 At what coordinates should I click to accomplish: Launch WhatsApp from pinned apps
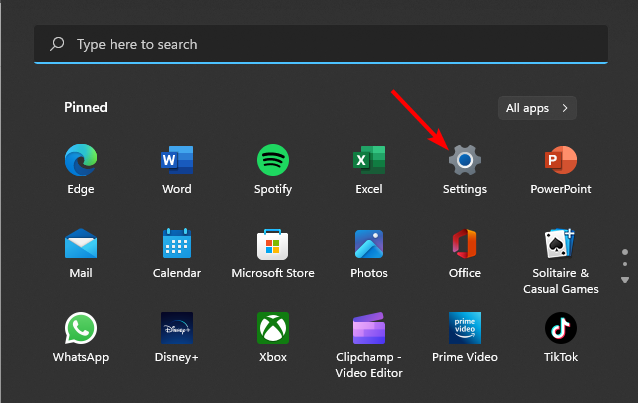pyautogui.click(x=81, y=337)
